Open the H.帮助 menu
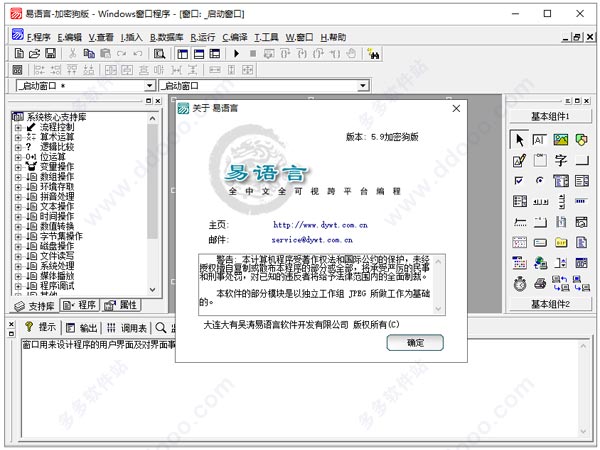 pos(333,37)
